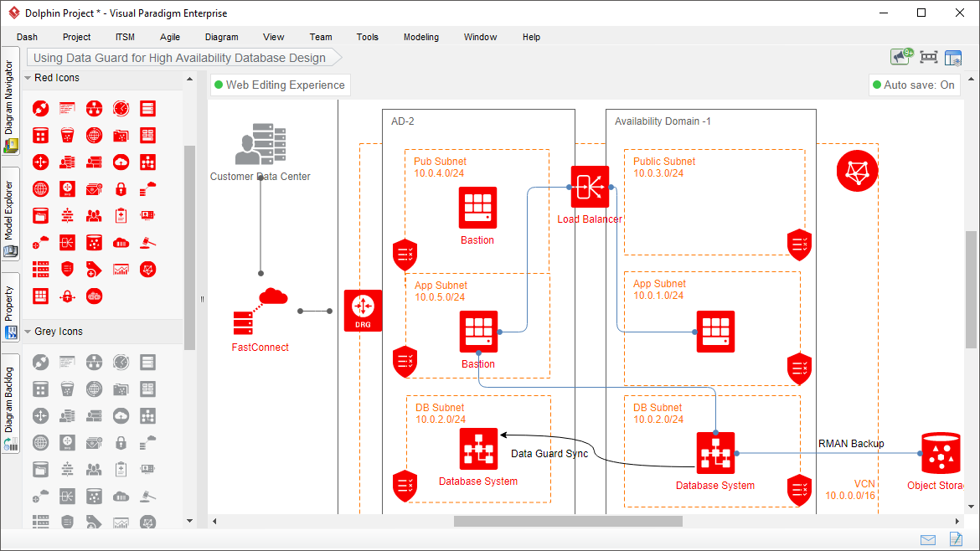This screenshot has height=551, width=980.
Task: Click the diagram panel layout icon top right
Action: pyautogui.click(x=953, y=58)
